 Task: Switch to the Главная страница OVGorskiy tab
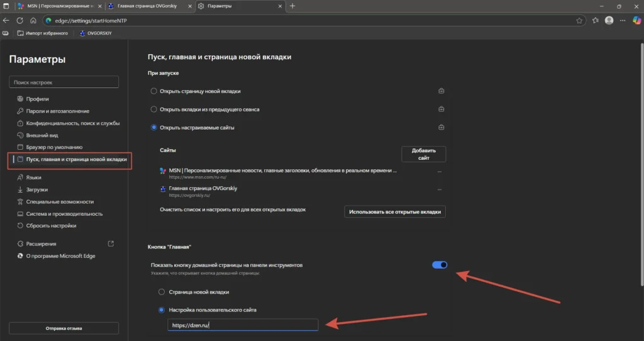point(150,6)
